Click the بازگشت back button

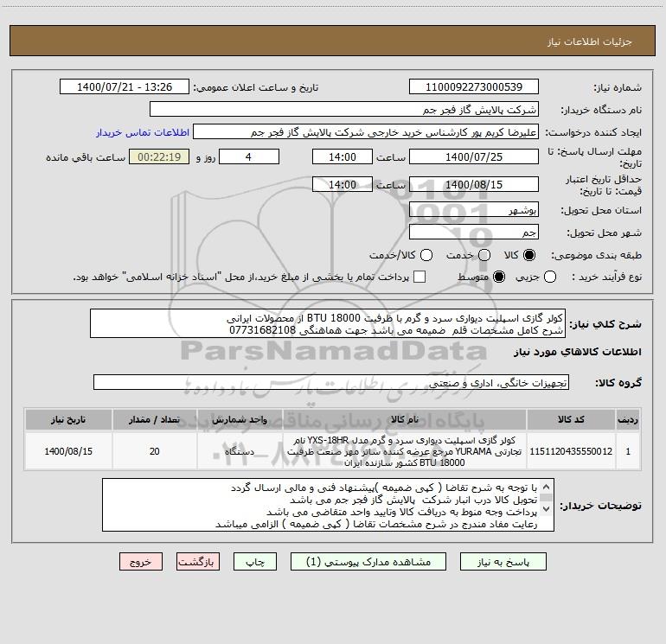coord(198,562)
